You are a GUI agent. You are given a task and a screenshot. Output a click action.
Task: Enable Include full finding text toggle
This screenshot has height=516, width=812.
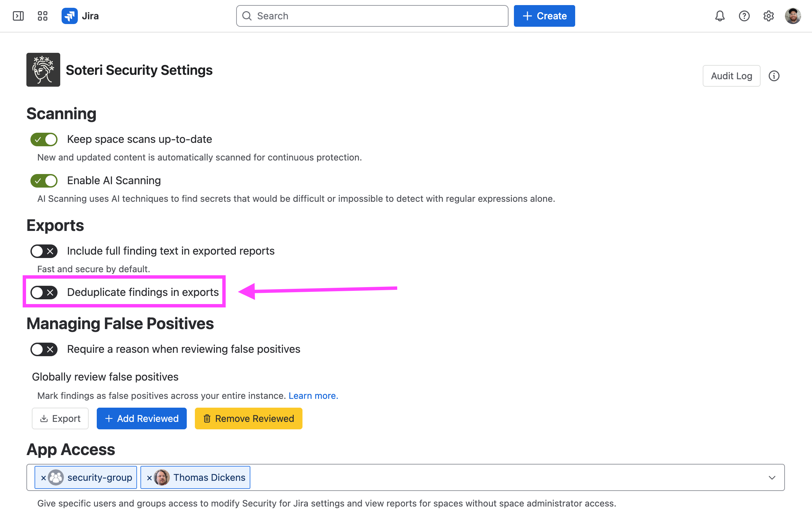44,251
